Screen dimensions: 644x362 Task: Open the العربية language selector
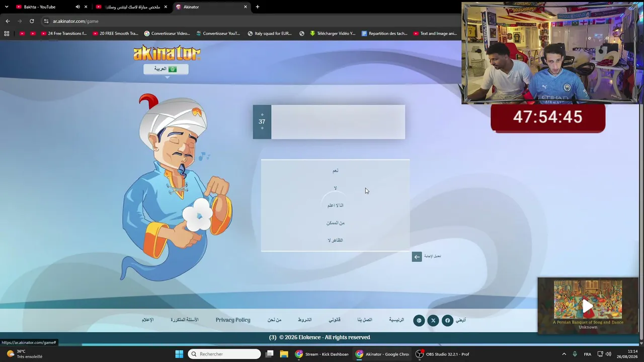pos(166,69)
